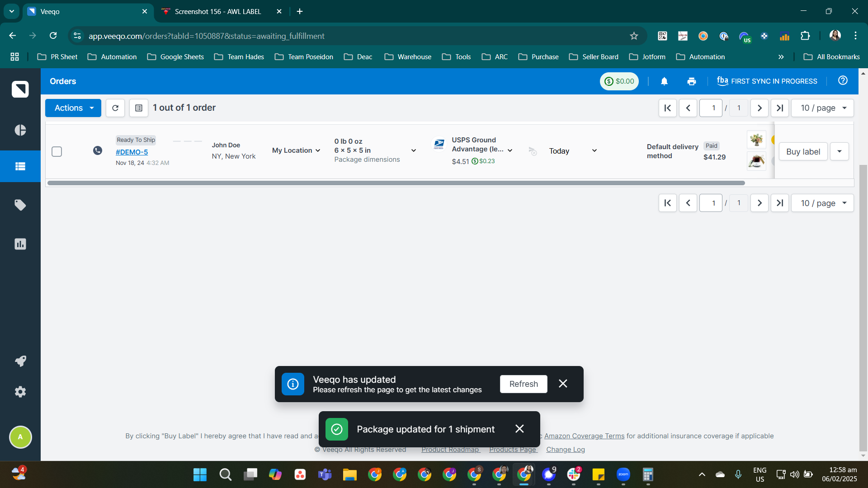
Task: Open the Today ship date dropdown
Action: point(573,151)
